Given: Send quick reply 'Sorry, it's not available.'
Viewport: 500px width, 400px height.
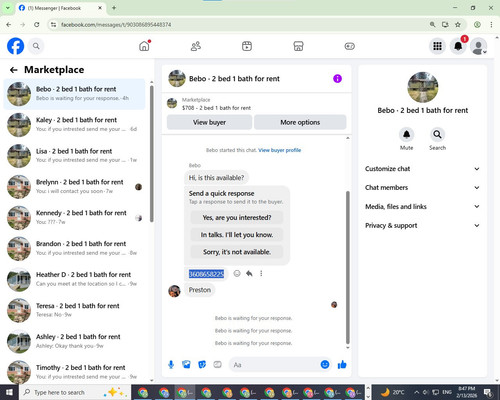Looking at the screenshot, I should [x=237, y=252].
